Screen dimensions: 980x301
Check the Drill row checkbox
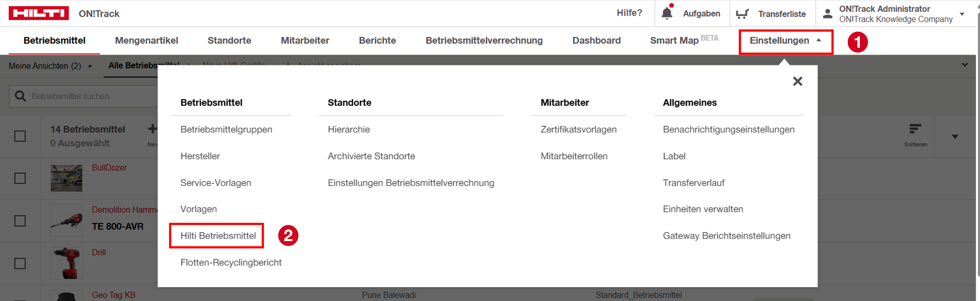(20, 263)
